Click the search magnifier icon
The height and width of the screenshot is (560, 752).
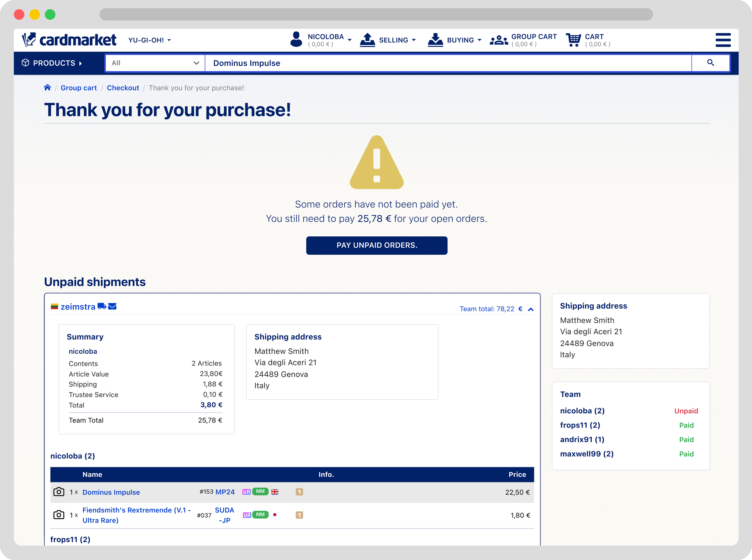coord(710,63)
